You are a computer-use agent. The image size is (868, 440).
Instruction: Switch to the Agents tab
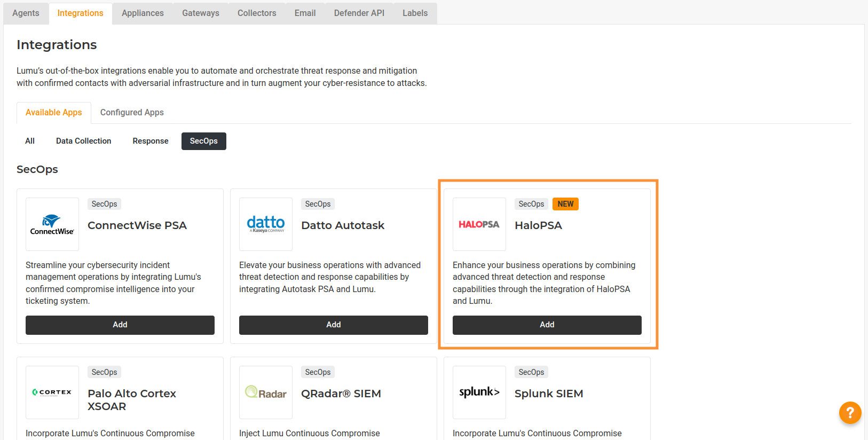pyautogui.click(x=26, y=13)
